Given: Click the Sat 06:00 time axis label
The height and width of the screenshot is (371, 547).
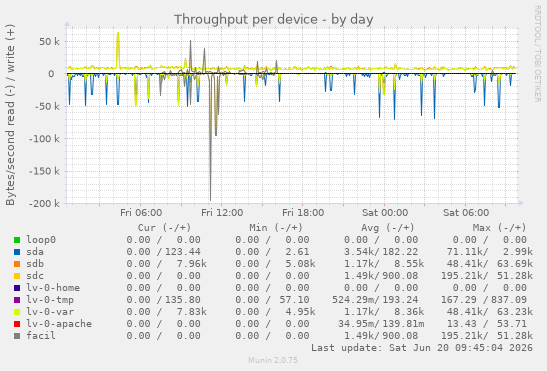Looking at the screenshot, I should click(466, 213).
